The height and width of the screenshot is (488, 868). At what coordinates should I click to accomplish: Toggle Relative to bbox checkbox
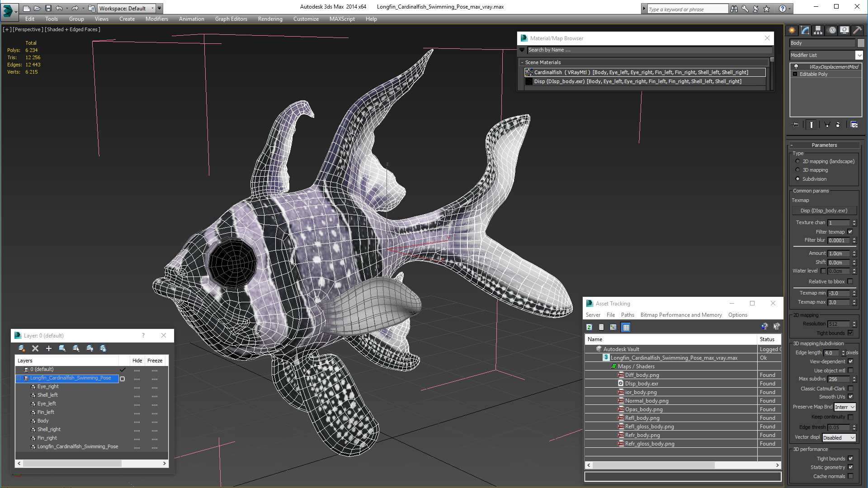(850, 282)
